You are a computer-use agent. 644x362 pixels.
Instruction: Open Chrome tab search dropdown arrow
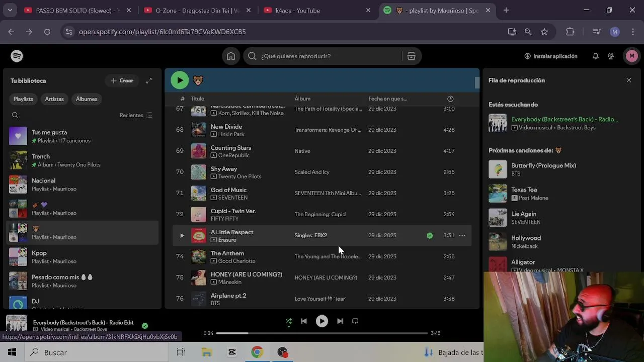point(10,10)
